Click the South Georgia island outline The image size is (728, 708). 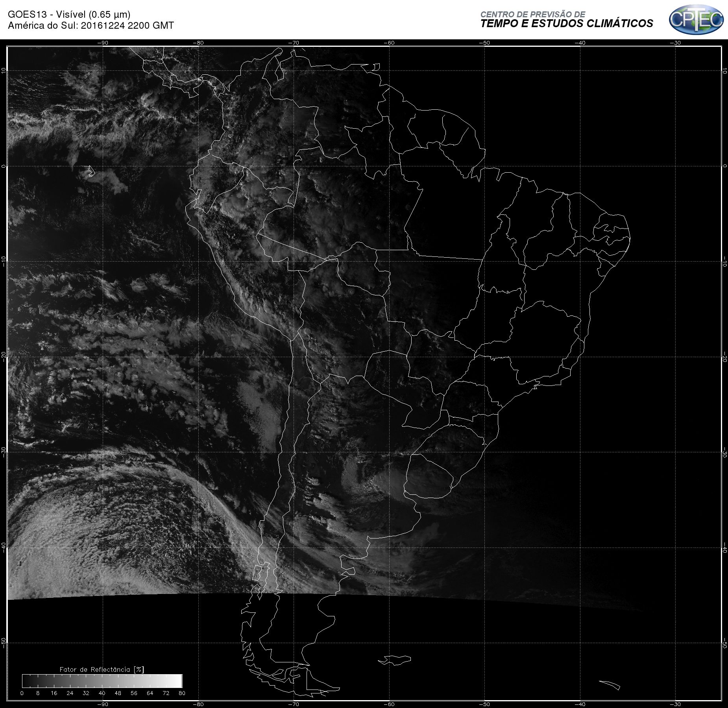pyautogui.click(x=610, y=685)
